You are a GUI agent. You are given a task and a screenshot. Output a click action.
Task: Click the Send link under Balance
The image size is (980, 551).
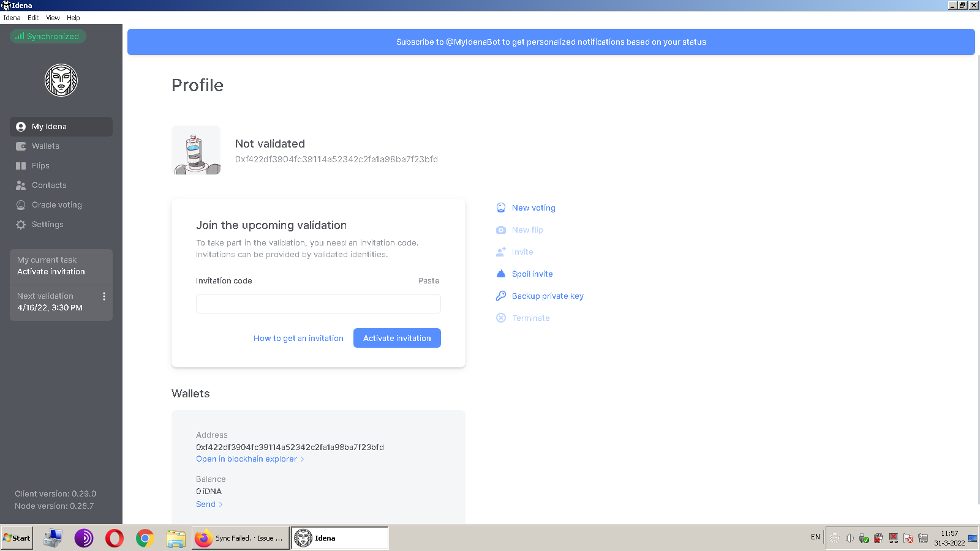[209, 504]
